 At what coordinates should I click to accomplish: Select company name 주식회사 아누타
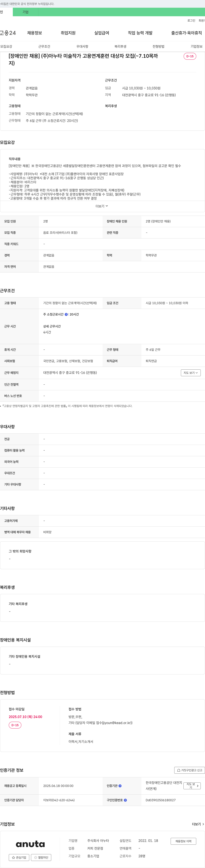[98, 841]
